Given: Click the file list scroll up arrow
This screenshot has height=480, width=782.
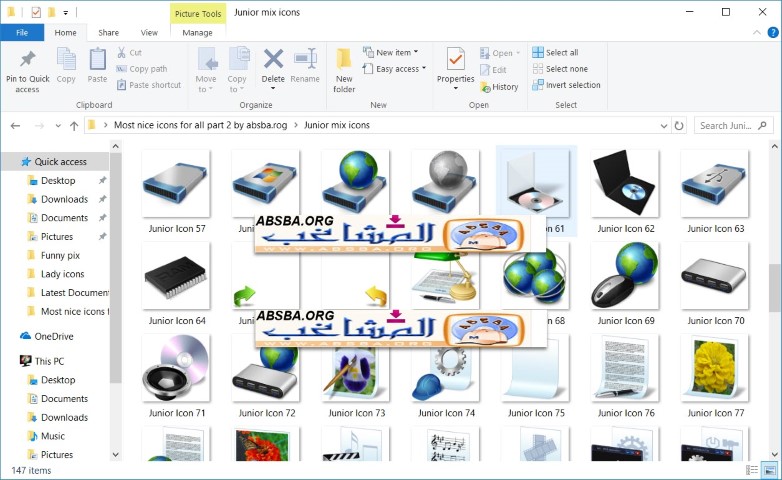Looking at the screenshot, I should pos(774,147).
